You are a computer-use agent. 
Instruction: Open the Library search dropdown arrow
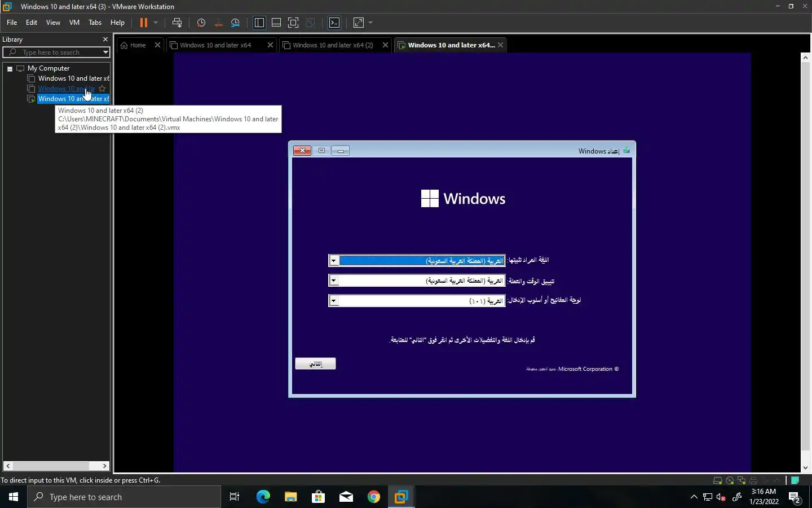(x=105, y=52)
